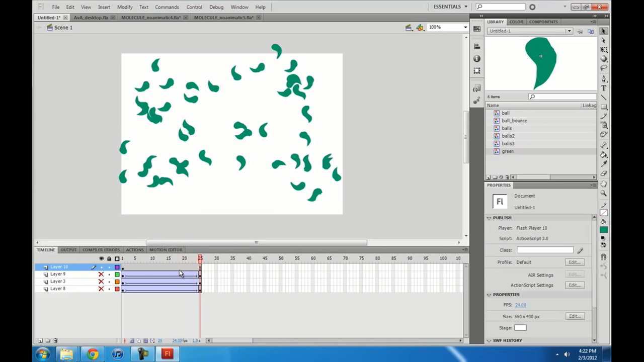Viewport: 644px width, 362px height.
Task: Switch to the ACTIONS tab
Action: coord(134,250)
